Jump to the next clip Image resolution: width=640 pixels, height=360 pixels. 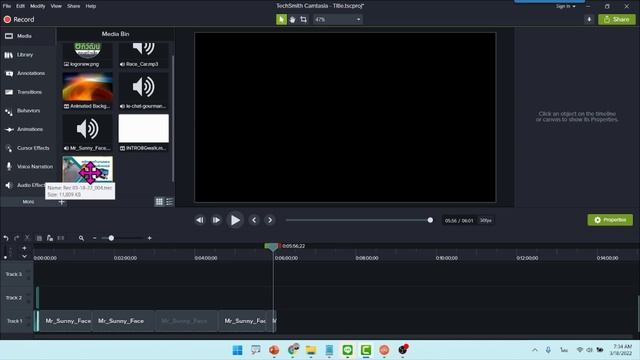tap(270, 220)
